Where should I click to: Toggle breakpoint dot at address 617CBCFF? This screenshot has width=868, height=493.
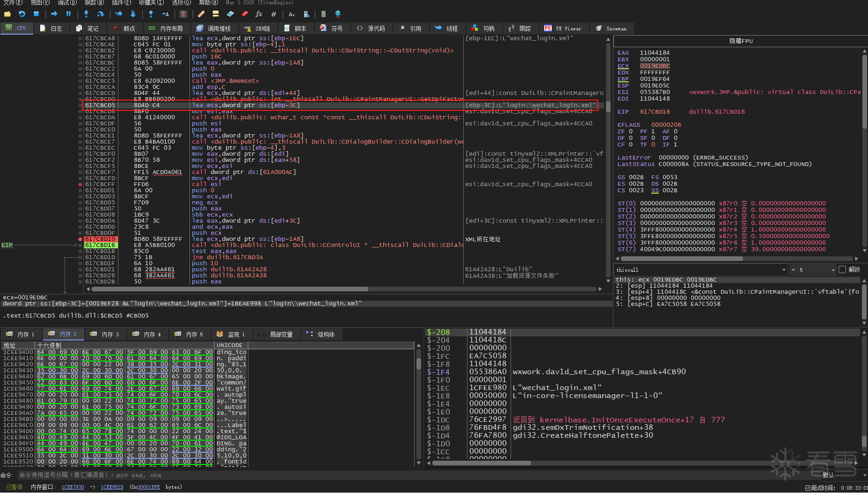tap(80, 184)
